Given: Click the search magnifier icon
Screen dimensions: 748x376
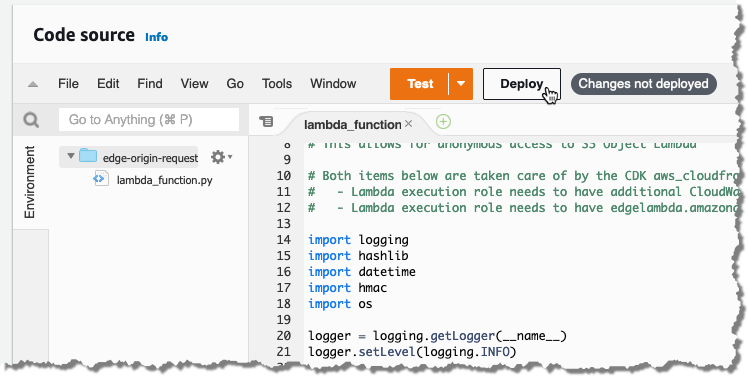Looking at the screenshot, I should point(31,120).
